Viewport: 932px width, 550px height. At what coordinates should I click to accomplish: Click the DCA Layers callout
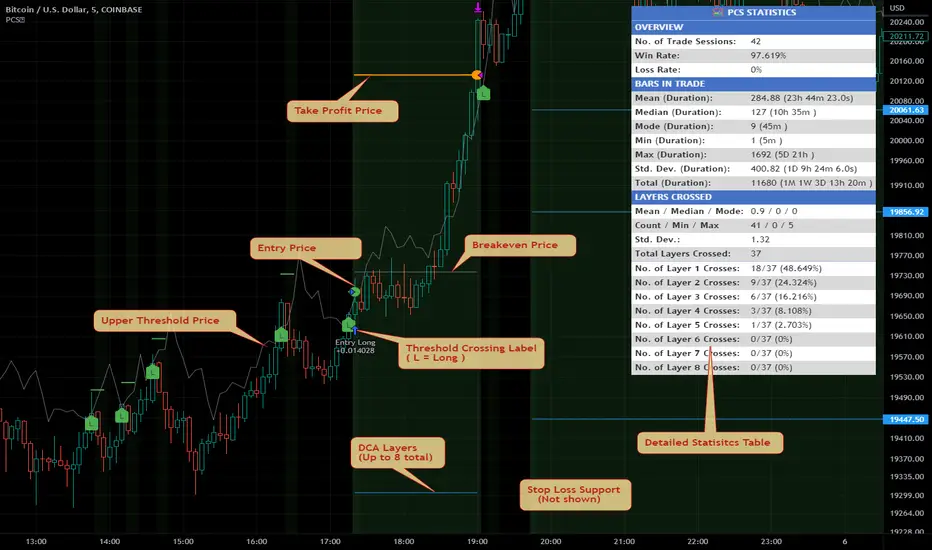click(398, 452)
